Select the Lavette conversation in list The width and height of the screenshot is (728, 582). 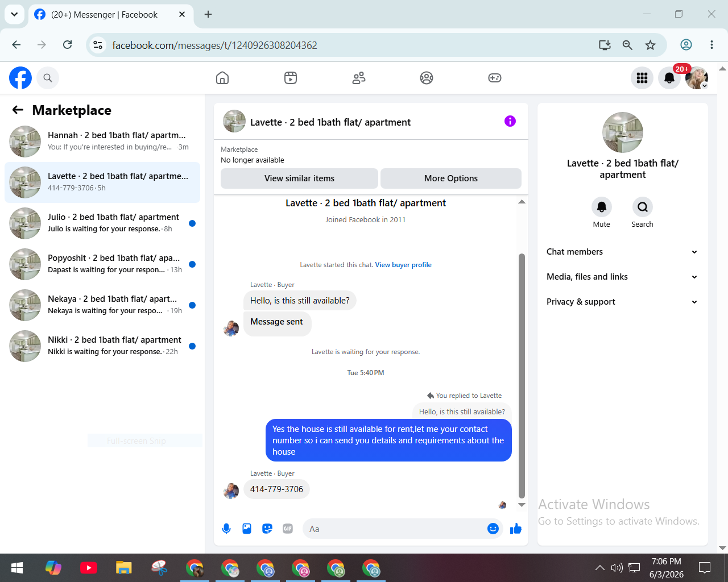[102, 182]
